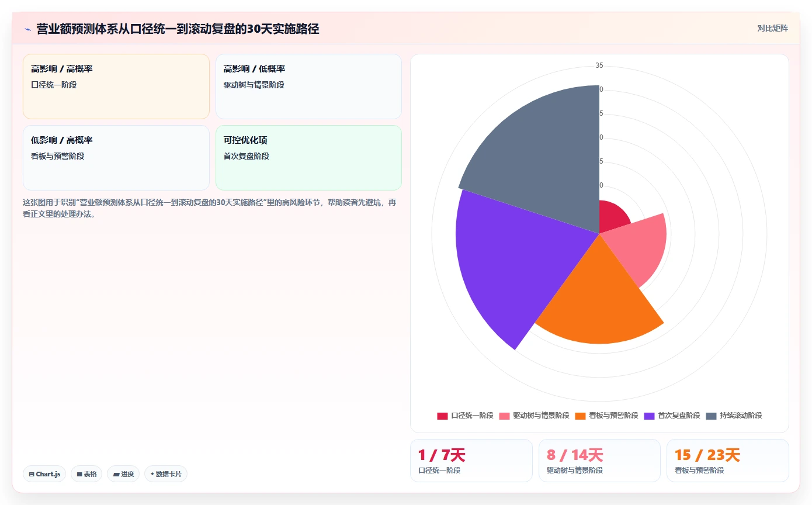Click 首次复盘阶段 text in green card
Image resolution: width=812 pixels, height=505 pixels.
tap(247, 156)
